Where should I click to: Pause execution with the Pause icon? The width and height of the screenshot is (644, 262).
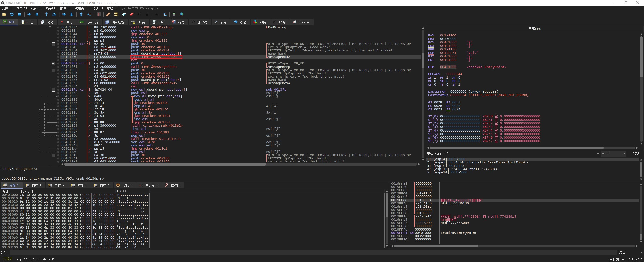(x=37, y=14)
